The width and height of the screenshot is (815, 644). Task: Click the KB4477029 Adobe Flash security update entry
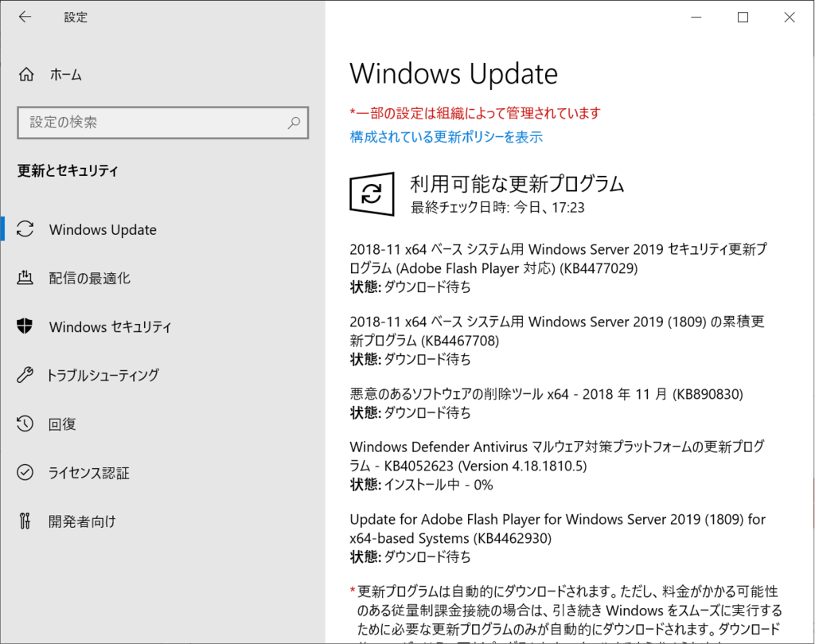[x=558, y=268]
